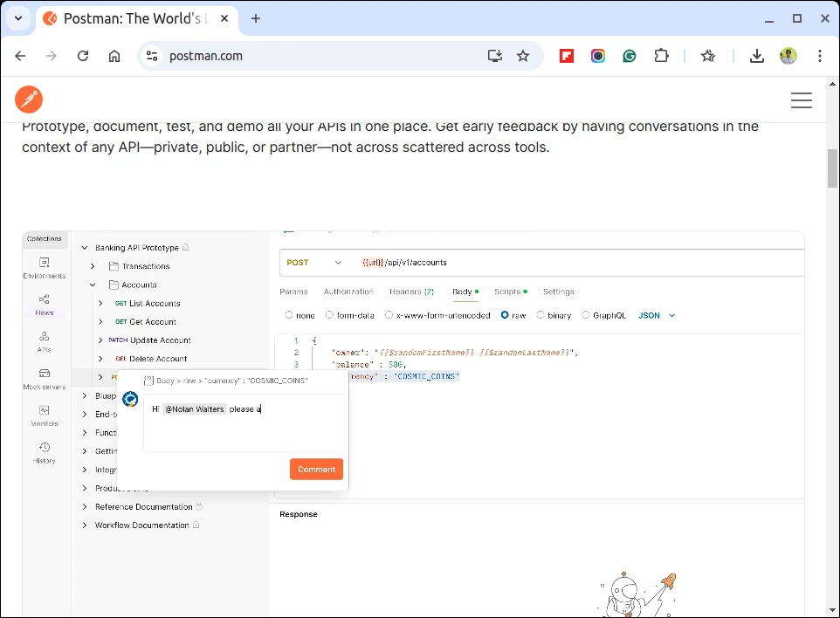The height and width of the screenshot is (618, 840).
Task: View site information for postman.com
Action: (152, 56)
